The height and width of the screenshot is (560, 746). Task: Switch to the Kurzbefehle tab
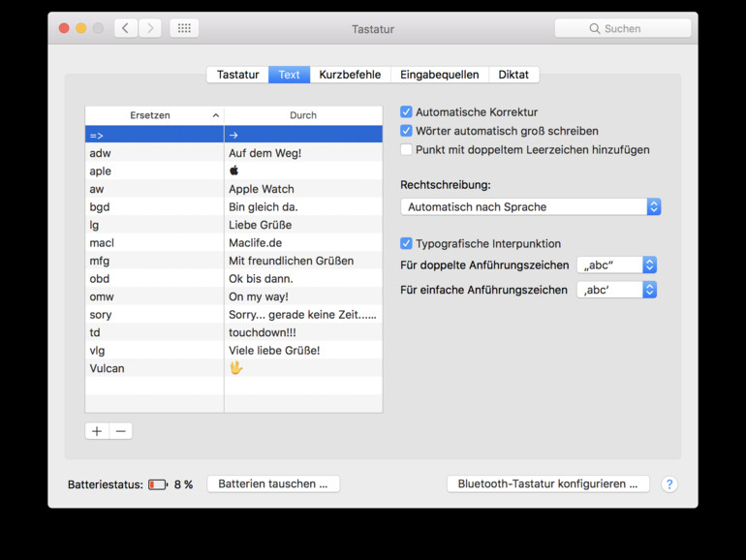pos(350,75)
